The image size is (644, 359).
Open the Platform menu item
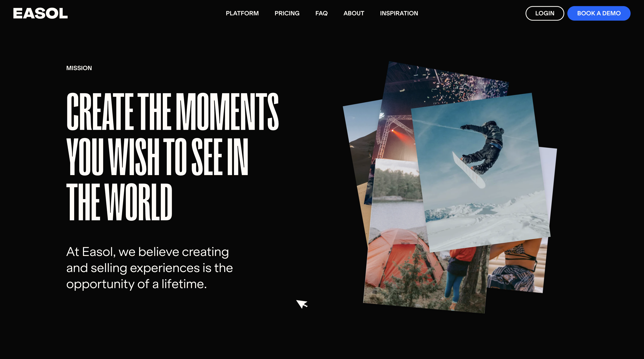click(x=242, y=13)
